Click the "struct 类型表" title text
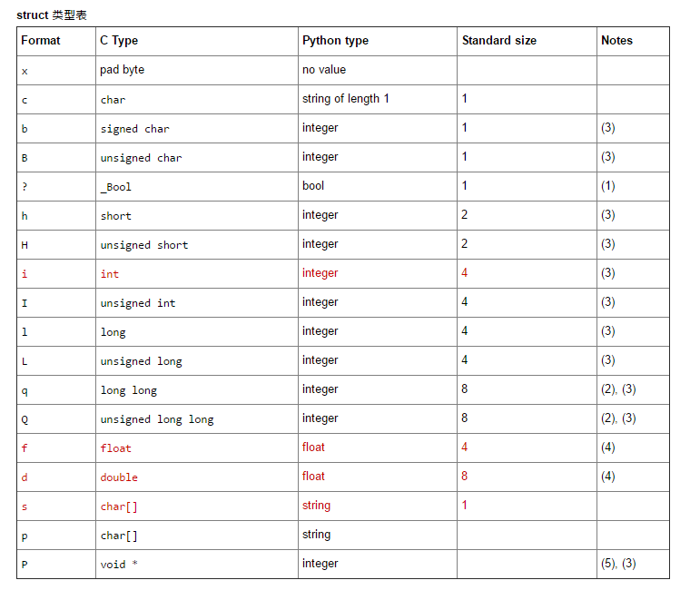Screen dimensions: 700x590 52,15
